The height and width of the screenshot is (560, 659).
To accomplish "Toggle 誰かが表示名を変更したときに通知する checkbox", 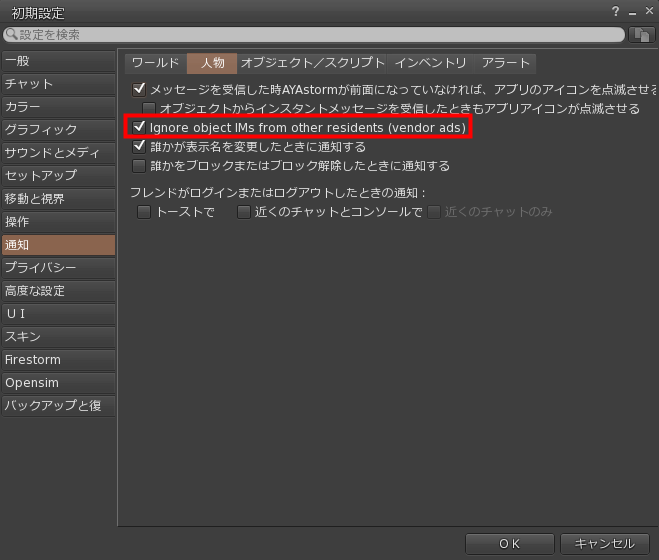I will 139,146.
